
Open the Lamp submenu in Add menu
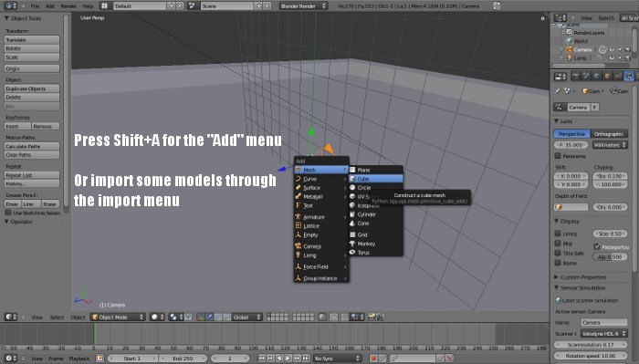(321, 255)
